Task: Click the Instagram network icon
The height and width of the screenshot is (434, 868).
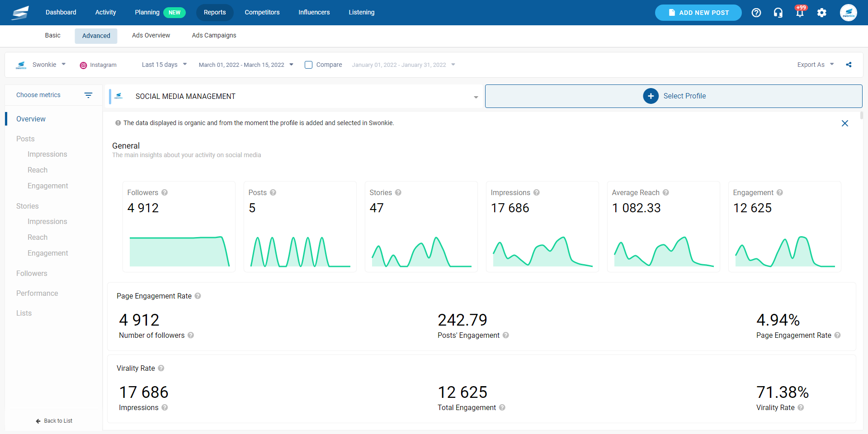Action: (x=83, y=65)
